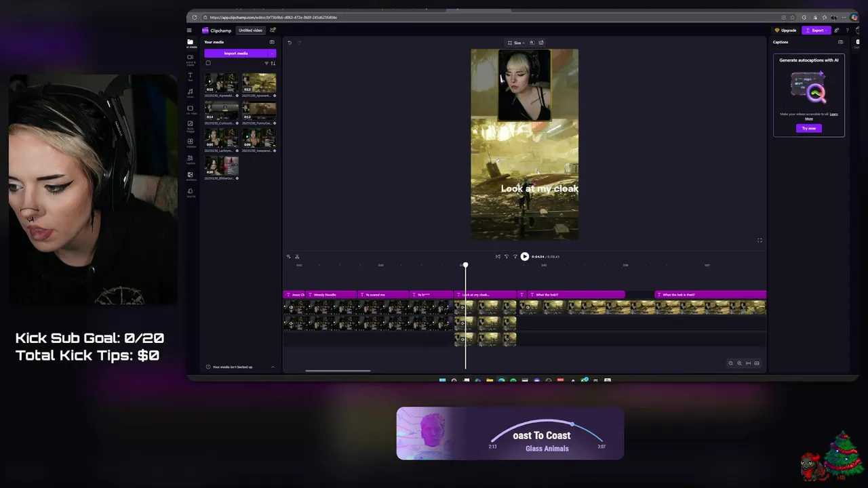The width and height of the screenshot is (868, 488).
Task: Click the browser address bar URL
Action: [273, 17]
